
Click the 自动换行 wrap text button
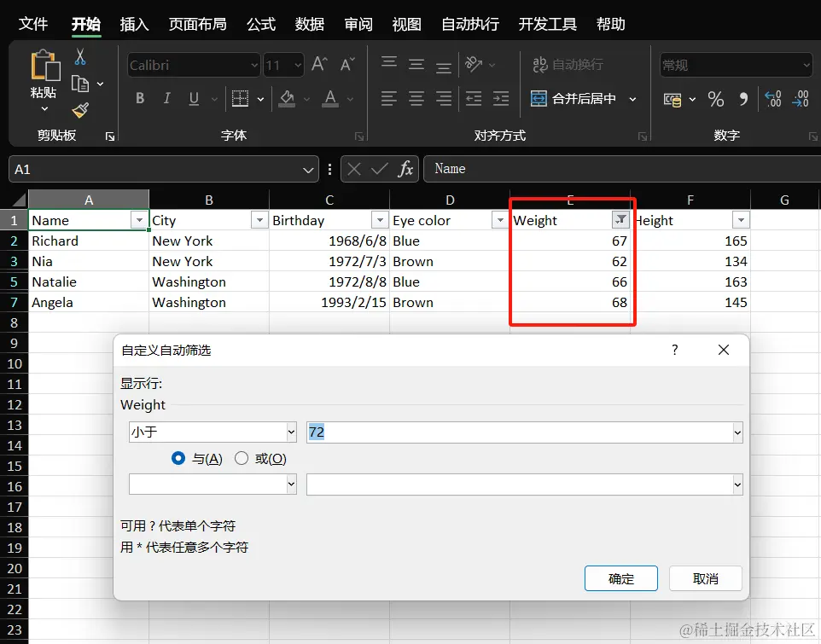(568, 64)
